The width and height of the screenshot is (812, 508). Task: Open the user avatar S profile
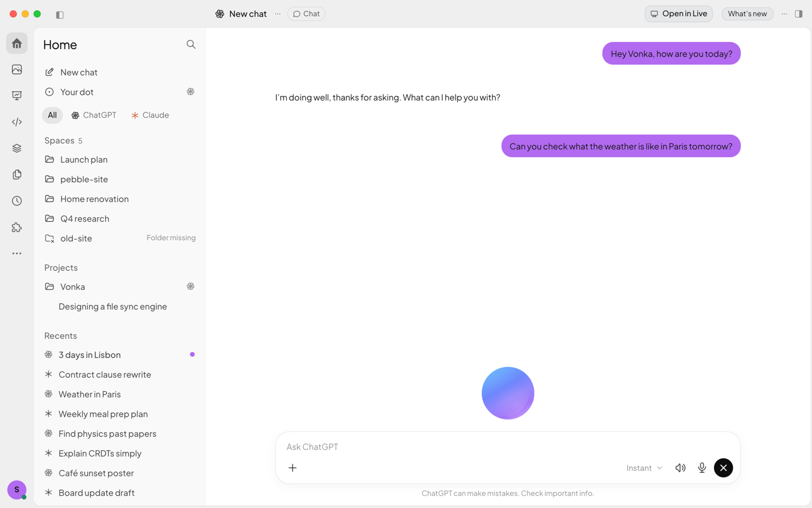[17, 489]
